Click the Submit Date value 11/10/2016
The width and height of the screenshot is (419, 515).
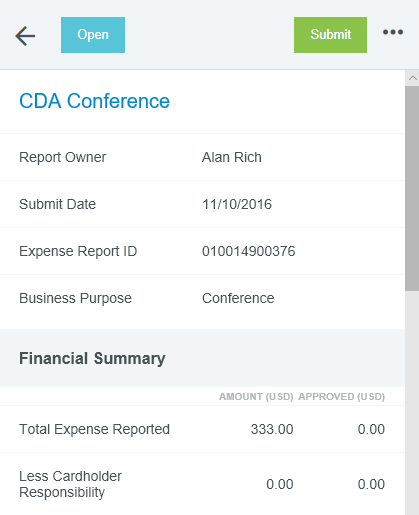coord(237,204)
